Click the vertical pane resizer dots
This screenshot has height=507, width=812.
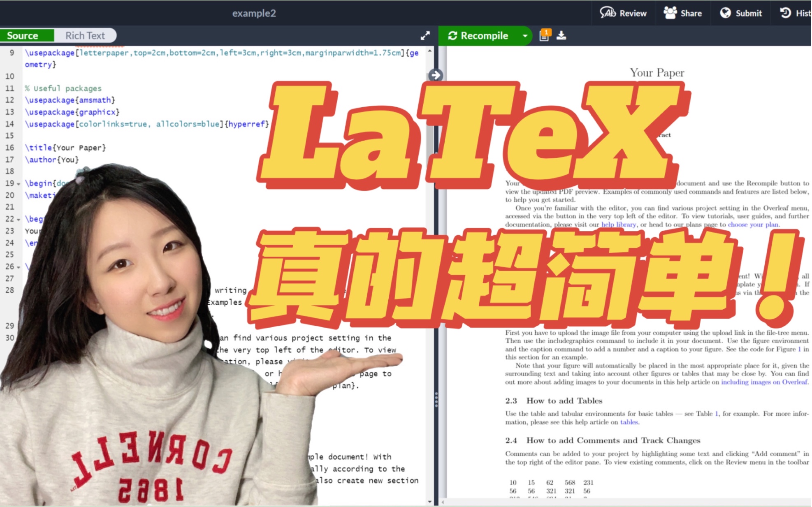pos(436,399)
